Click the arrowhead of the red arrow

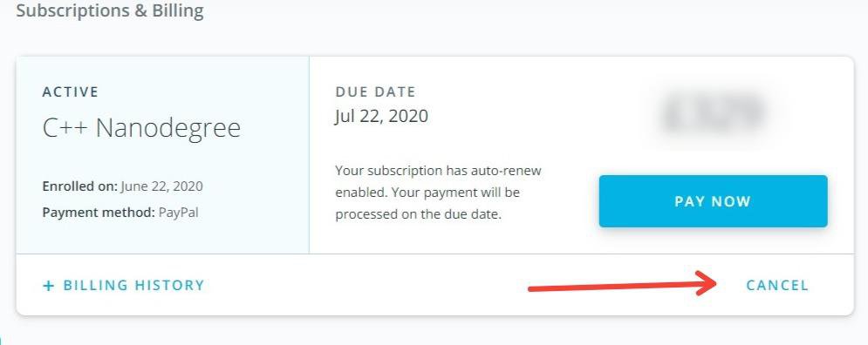point(707,283)
